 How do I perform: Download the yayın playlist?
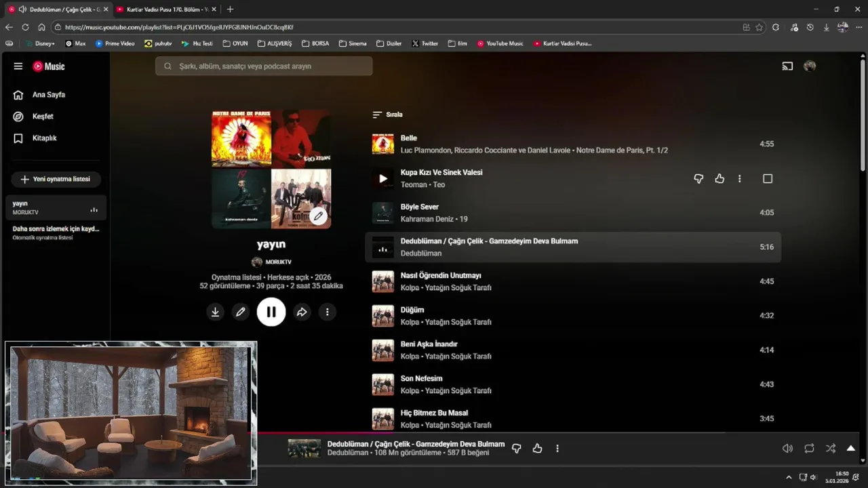click(215, 312)
